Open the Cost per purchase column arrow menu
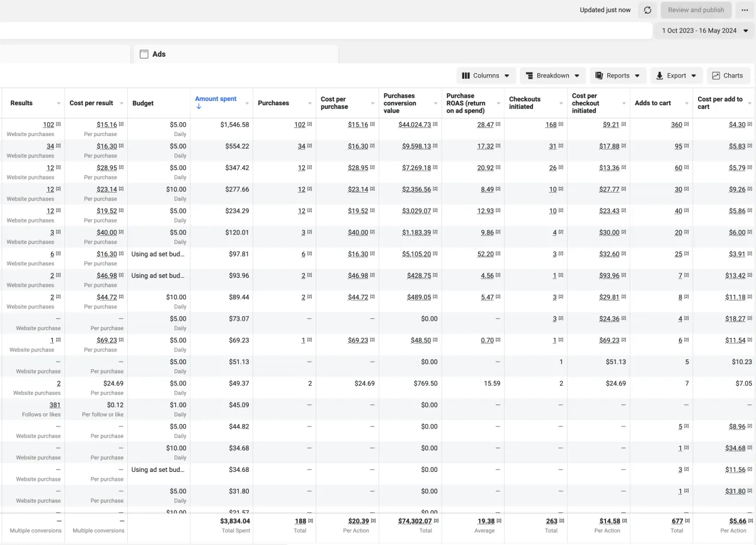This screenshot has height=545, width=756. (x=373, y=103)
